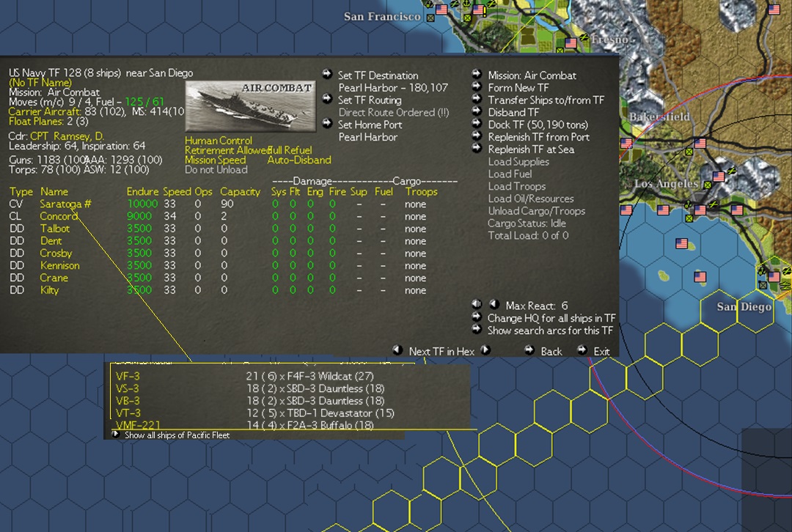Select the carrier Saratoga row

tap(217, 204)
